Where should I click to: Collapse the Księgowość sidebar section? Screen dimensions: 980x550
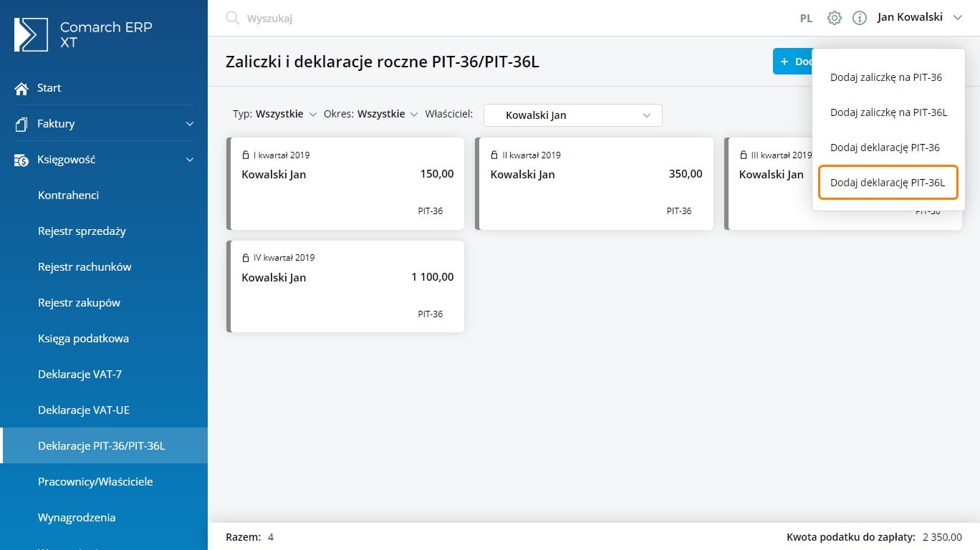click(189, 160)
